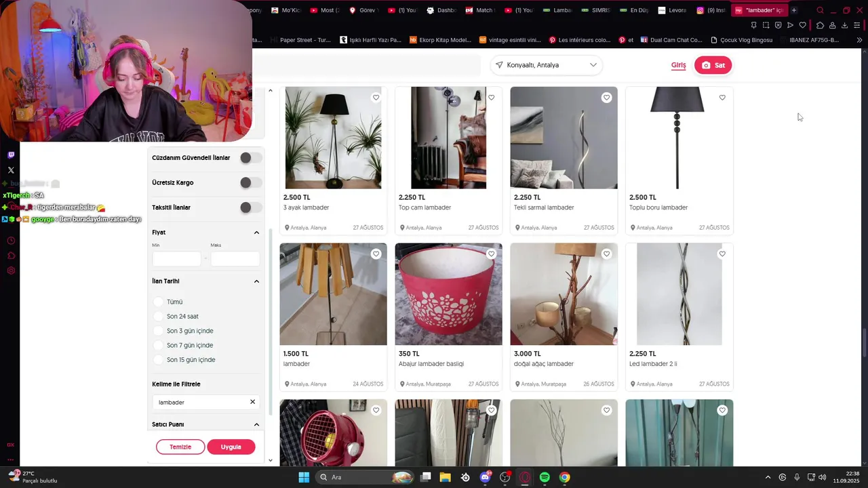Screen dimensions: 868x488
Task: Open the X (Twitter) sidebar icon
Action: (x=11, y=170)
